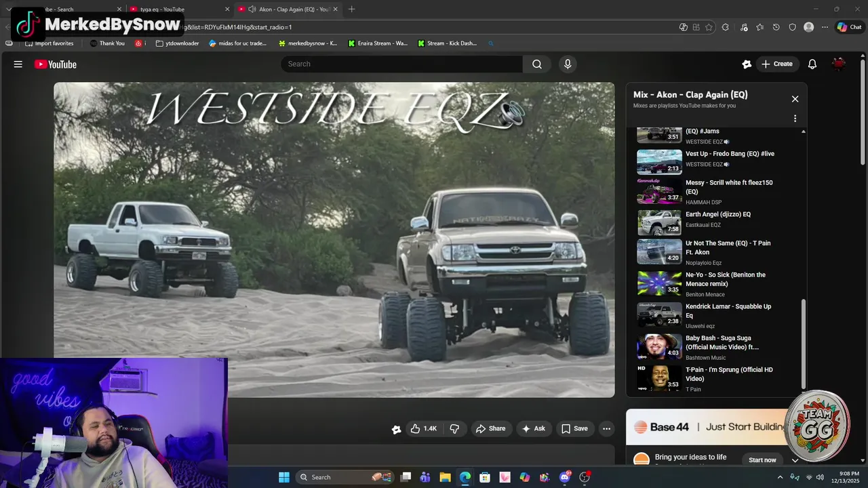Image resolution: width=868 pixels, height=488 pixels.
Task: Open Discord from the taskbar
Action: [x=565, y=477]
